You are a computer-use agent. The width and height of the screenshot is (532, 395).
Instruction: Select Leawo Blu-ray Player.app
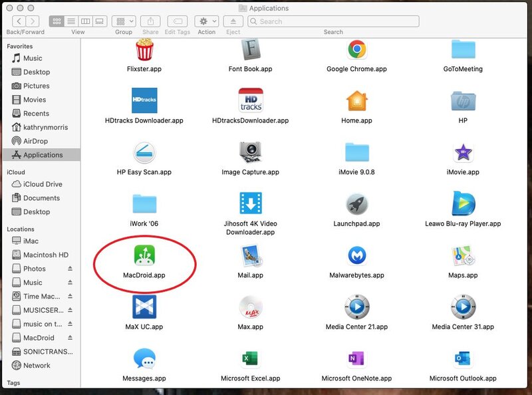click(x=463, y=203)
